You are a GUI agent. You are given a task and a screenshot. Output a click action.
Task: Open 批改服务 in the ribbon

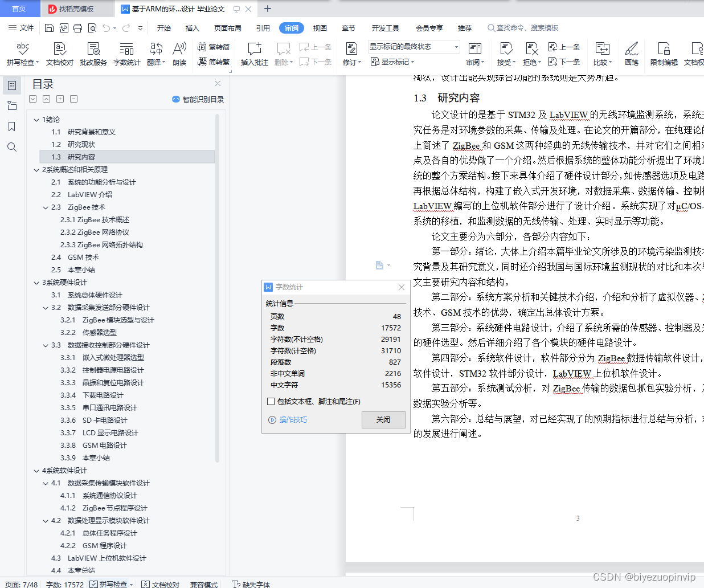(x=93, y=54)
